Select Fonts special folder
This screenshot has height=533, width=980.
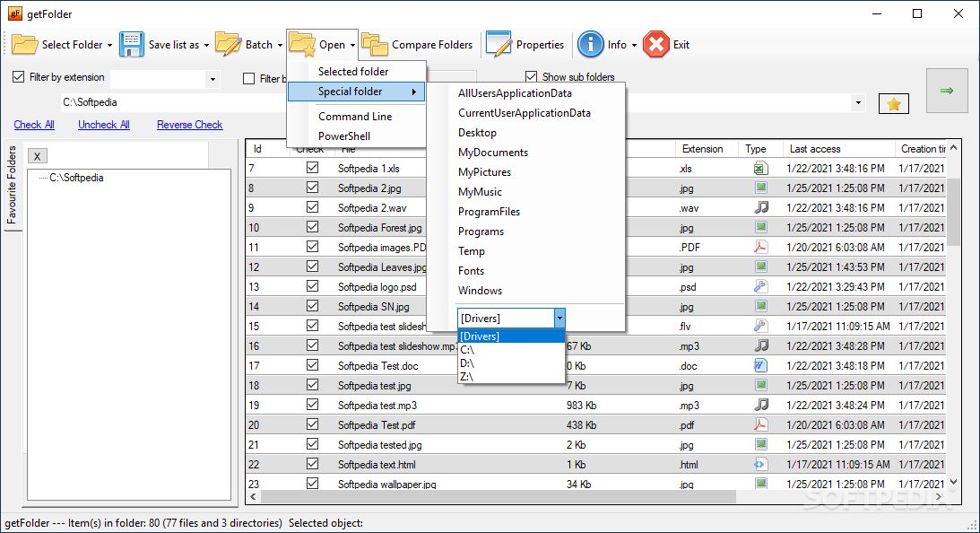click(472, 271)
